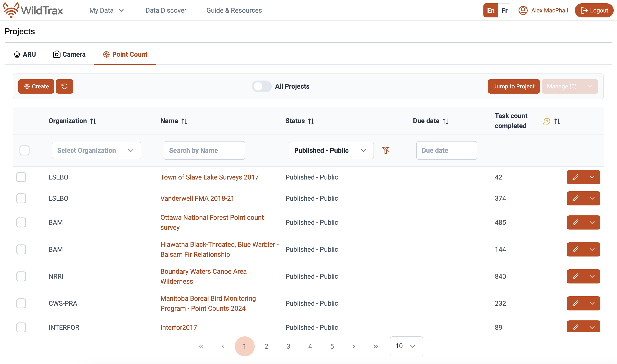Go to last page double-arrow icon
Viewport: 617px width, 364px height.
(x=376, y=346)
